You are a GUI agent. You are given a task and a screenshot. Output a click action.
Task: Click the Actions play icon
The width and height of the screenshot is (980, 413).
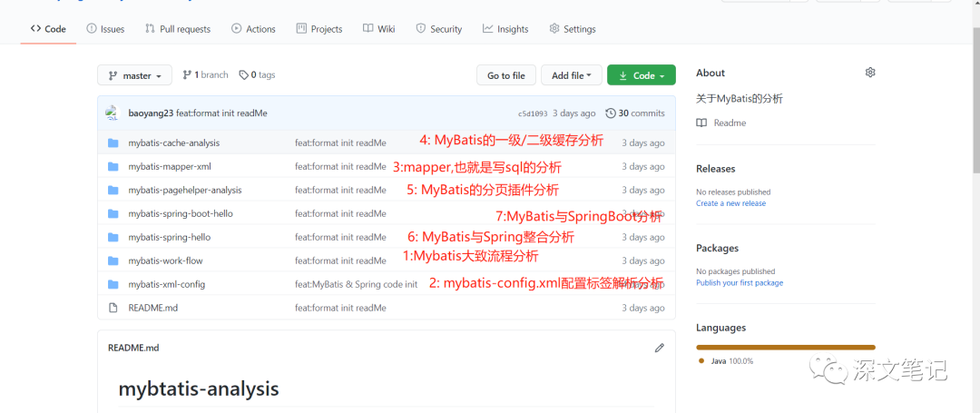click(236, 28)
